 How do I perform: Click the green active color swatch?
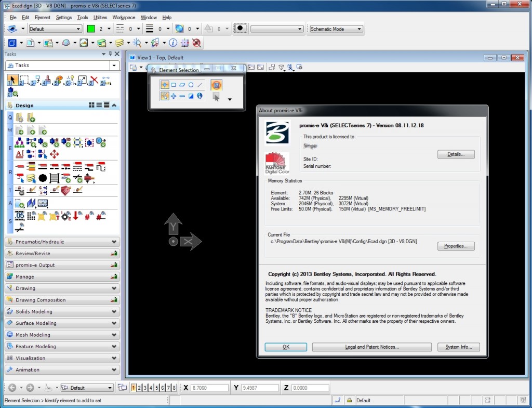[x=91, y=29]
